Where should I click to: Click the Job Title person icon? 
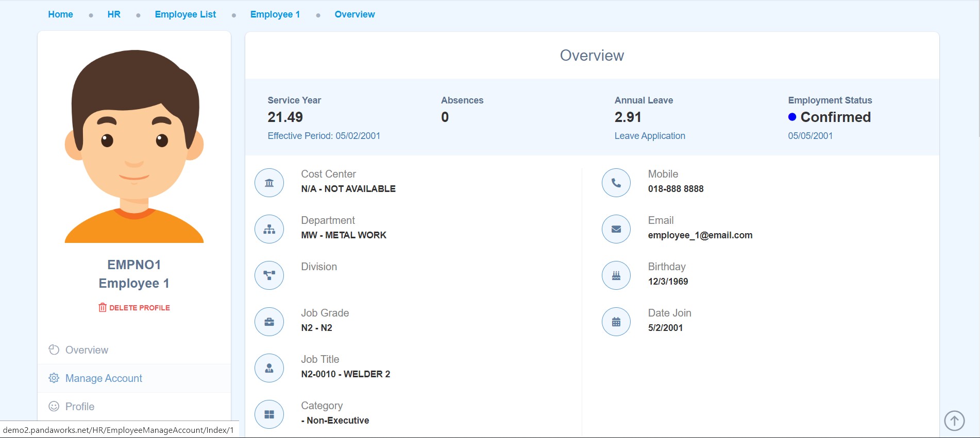point(269,368)
